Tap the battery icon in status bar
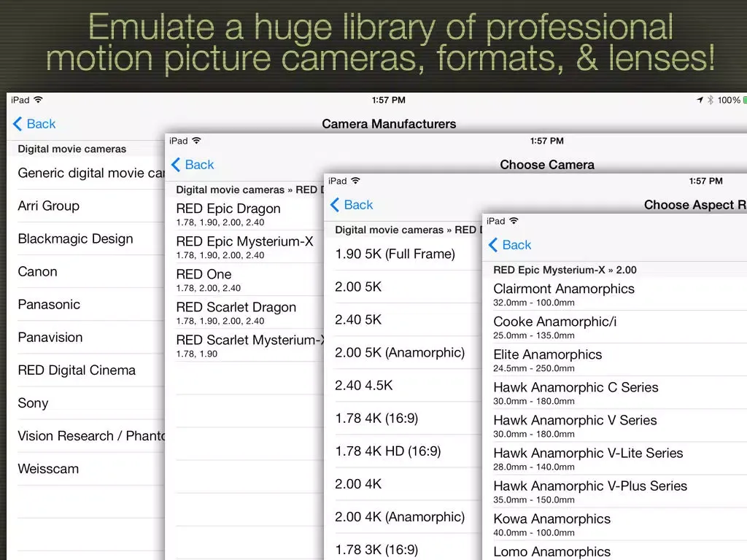The image size is (747, 560). pyautogui.click(x=743, y=100)
